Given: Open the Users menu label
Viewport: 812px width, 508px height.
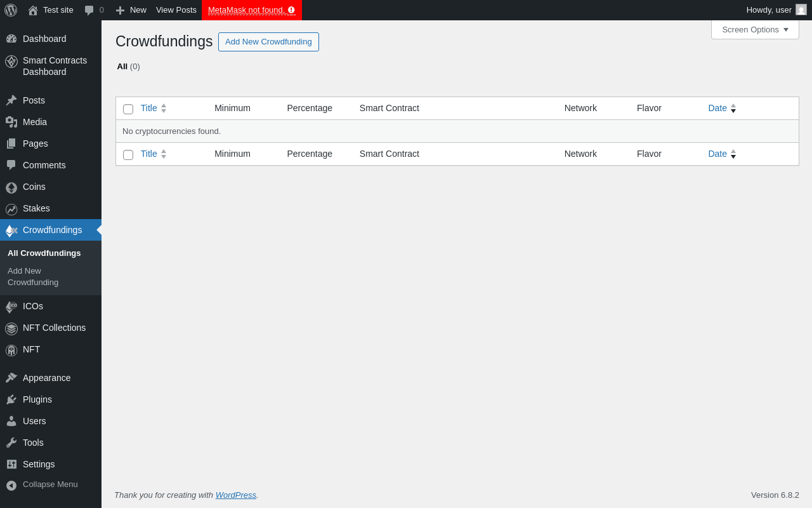Looking at the screenshot, I should point(34,421).
